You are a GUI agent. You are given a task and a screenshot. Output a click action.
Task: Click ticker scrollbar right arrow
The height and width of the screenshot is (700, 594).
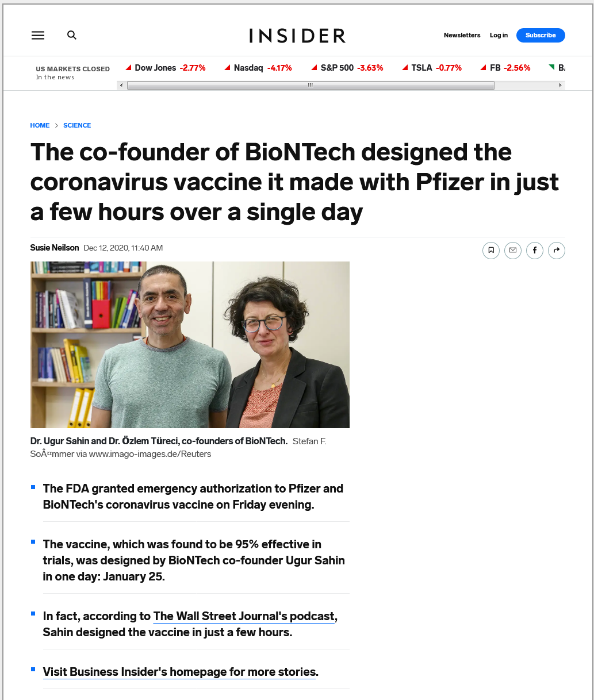pos(560,85)
